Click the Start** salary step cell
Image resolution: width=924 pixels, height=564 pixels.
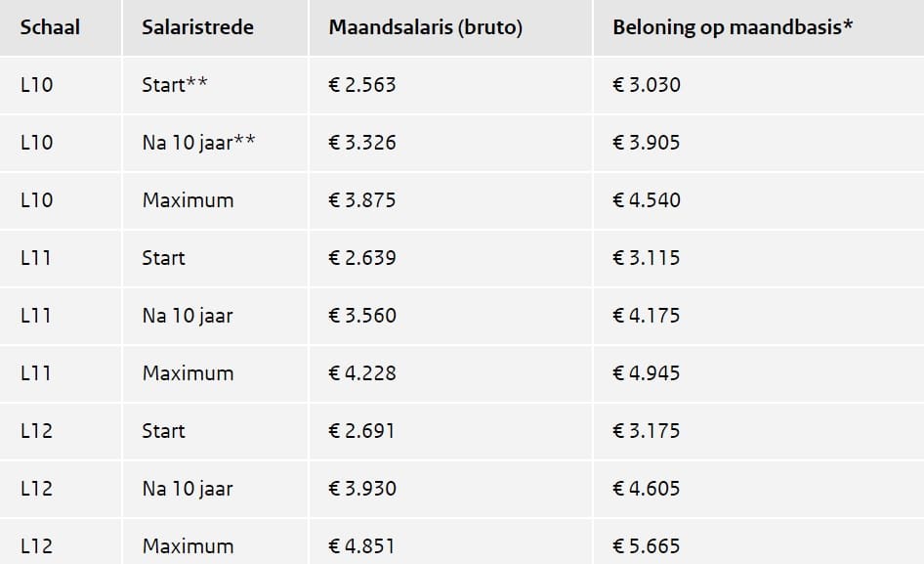175,85
